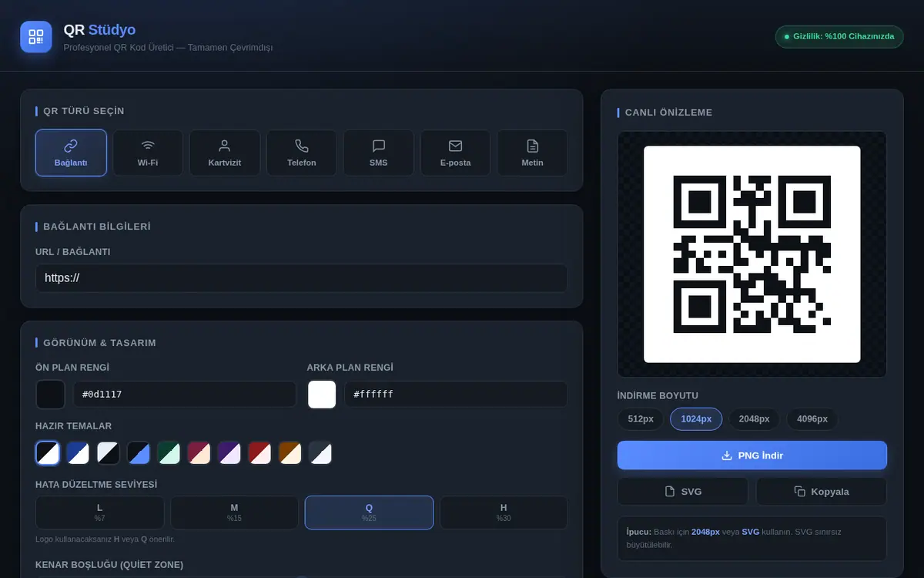Switch to the Telefon QR type
This screenshot has height=578, width=924.
pos(302,153)
